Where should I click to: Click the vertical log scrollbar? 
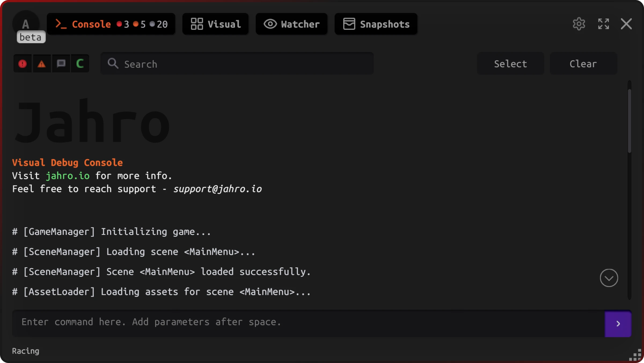coord(629,121)
